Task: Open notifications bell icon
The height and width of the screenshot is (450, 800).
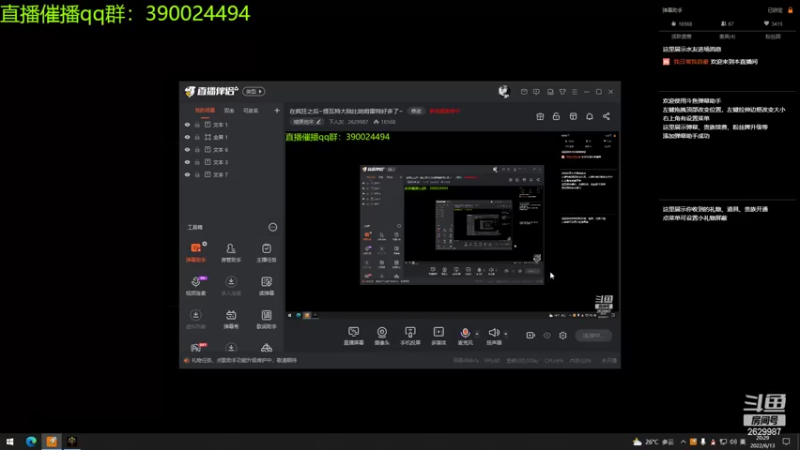Action: tap(590, 117)
